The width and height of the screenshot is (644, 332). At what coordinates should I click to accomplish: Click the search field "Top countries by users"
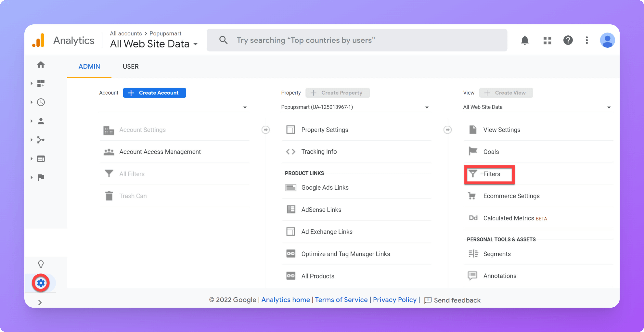coord(357,40)
